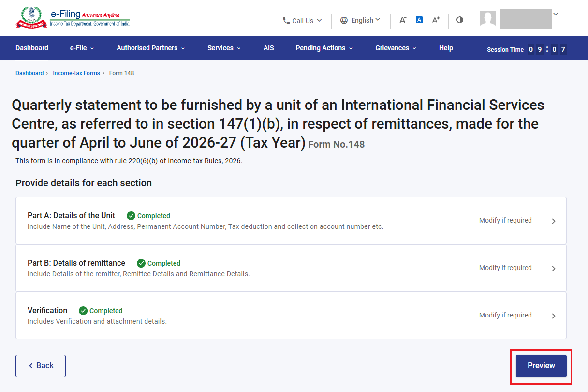588x392 pixels.
Task: Click Part A green Completed check icon
Action: [131, 216]
